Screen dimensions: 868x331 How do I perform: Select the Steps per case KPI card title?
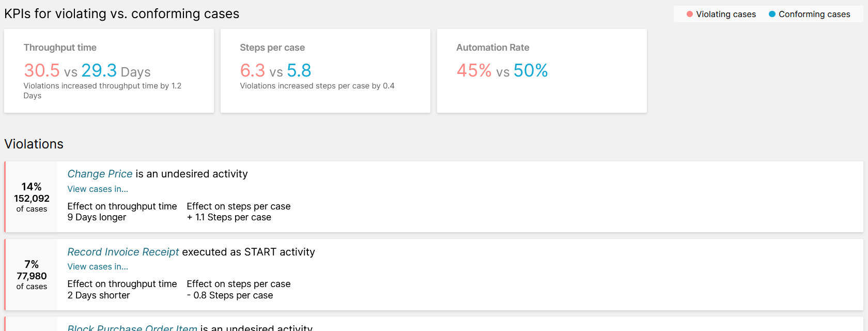pyautogui.click(x=272, y=48)
